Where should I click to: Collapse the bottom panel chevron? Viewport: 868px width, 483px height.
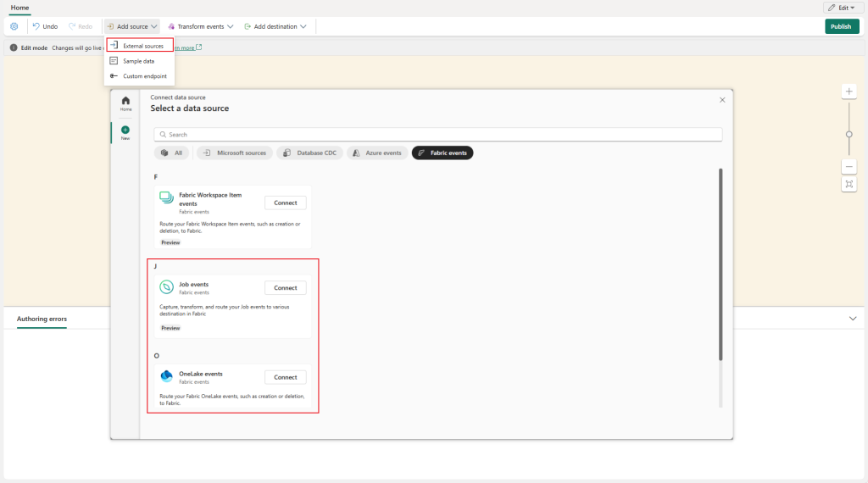click(x=853, y=319)
